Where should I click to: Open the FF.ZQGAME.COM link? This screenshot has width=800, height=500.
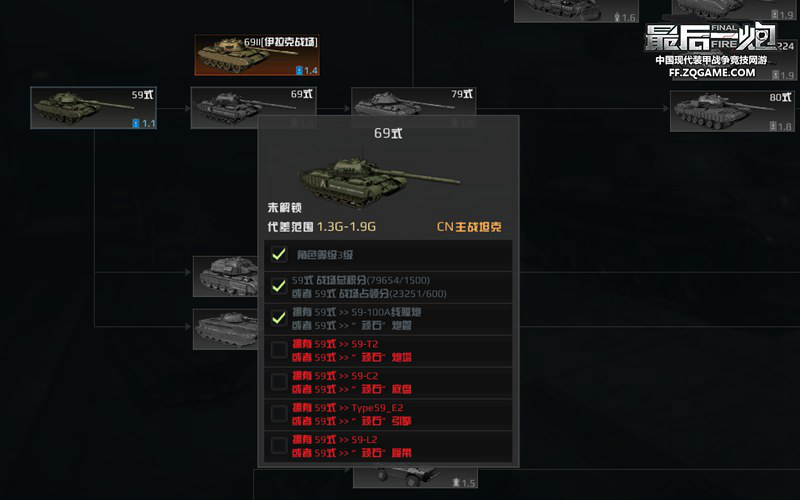(712, 73)
